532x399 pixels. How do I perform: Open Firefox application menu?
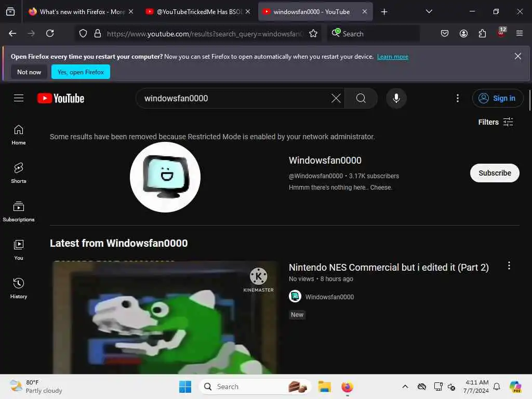coord(519,33)
